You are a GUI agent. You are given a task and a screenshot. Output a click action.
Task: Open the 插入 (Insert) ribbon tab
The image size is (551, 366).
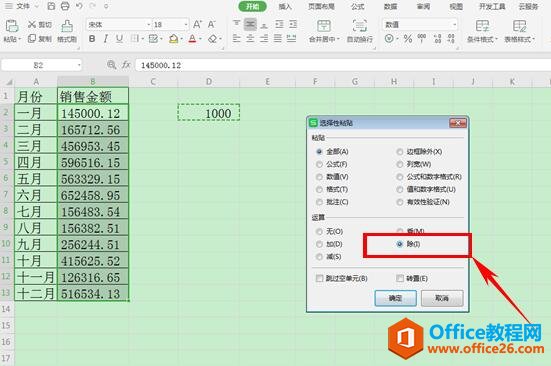285,6
